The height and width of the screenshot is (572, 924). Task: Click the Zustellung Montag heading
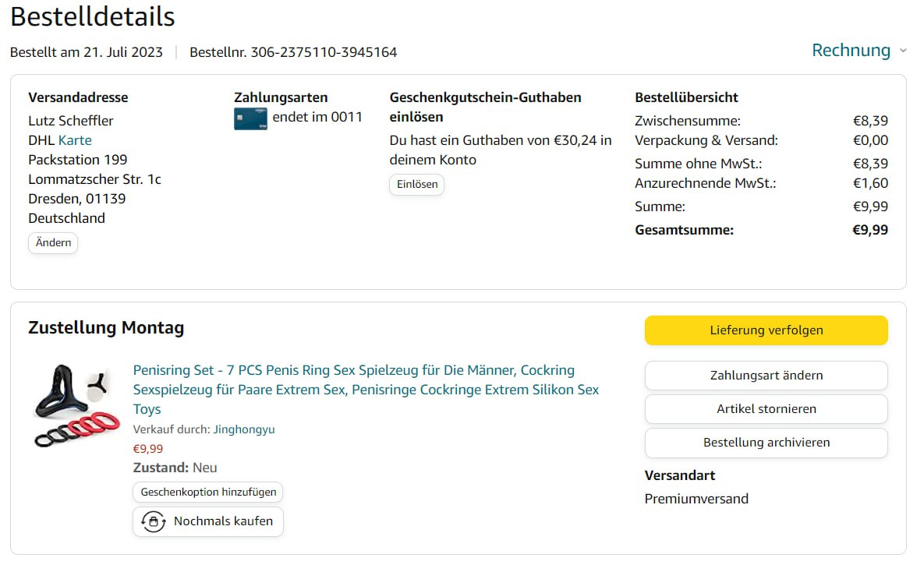pyautogui.click(x=106, y=327)
